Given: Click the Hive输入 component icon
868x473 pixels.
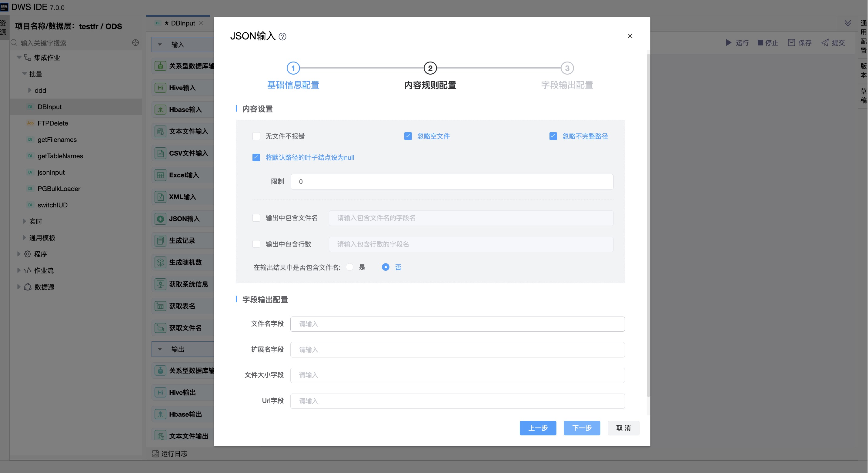Looking at the screenshot, I should coord(160,88).
